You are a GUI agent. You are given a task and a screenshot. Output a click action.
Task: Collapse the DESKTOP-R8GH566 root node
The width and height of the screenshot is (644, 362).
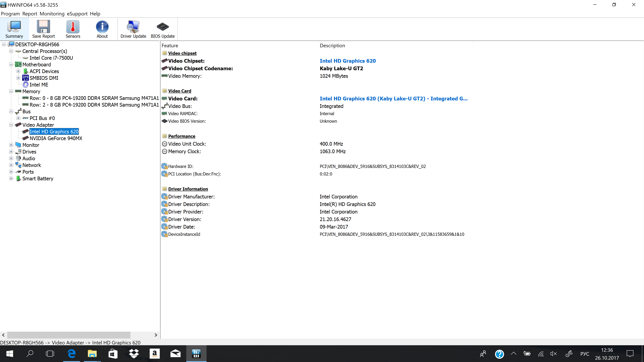point(4,44)
